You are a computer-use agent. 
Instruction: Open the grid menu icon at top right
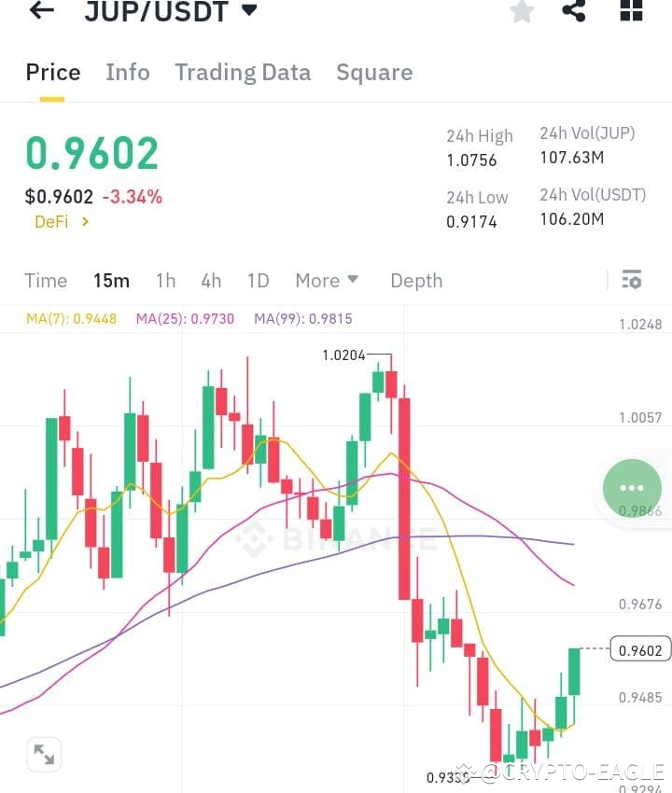tap(631, 12)
